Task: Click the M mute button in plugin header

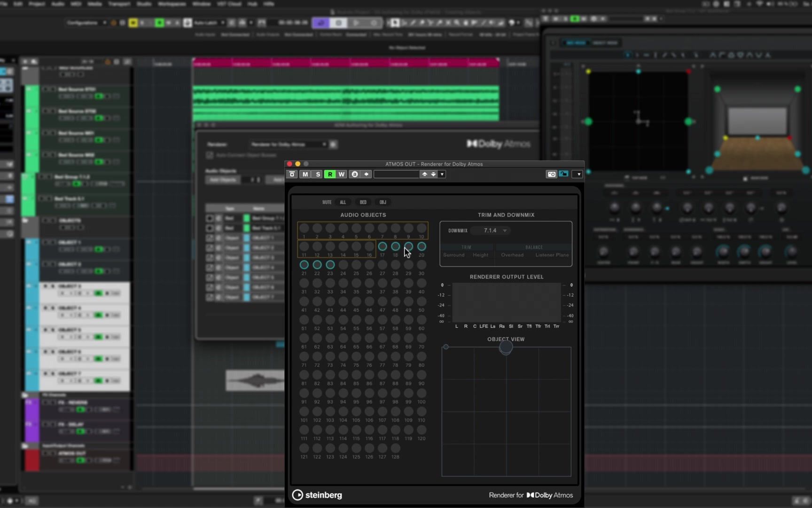Action: pyautogui.click(x=305, y=175)
